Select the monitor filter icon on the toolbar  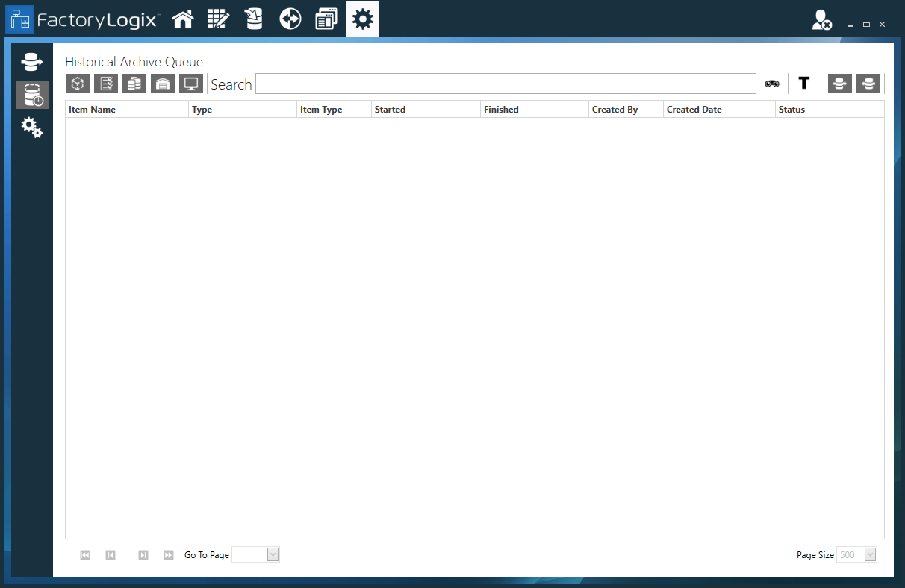(x=191, y=84)
